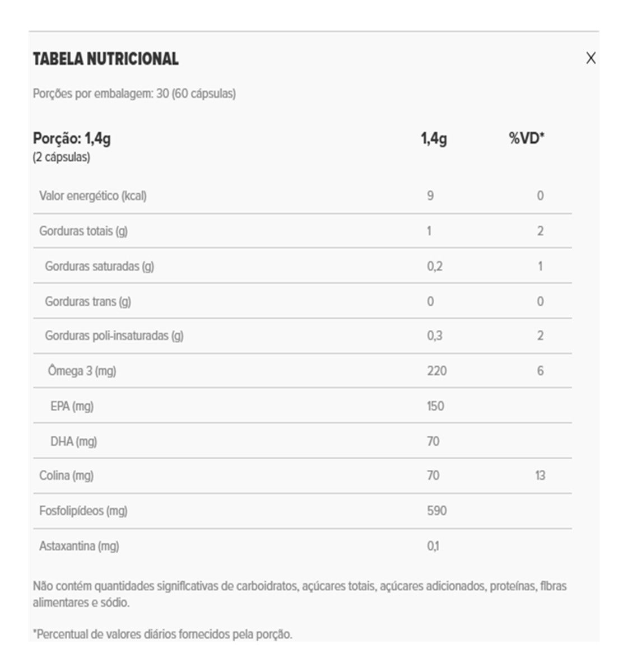Click the Colina (mg) row label
The height and width of the screenshot is (672, 628).
(66, 476)
